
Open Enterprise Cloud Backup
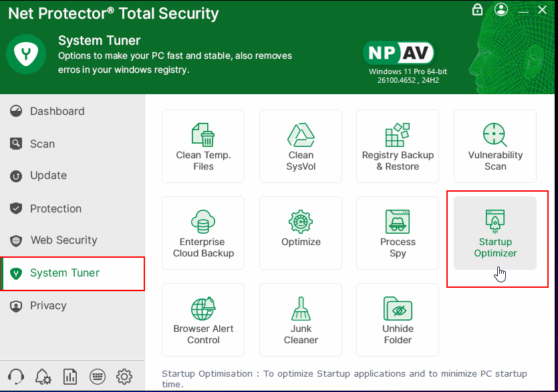(203, 233)
